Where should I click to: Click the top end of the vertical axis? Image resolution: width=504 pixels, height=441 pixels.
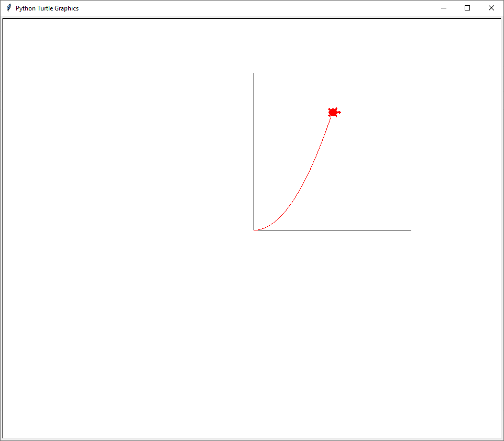[x=254, y=74]
